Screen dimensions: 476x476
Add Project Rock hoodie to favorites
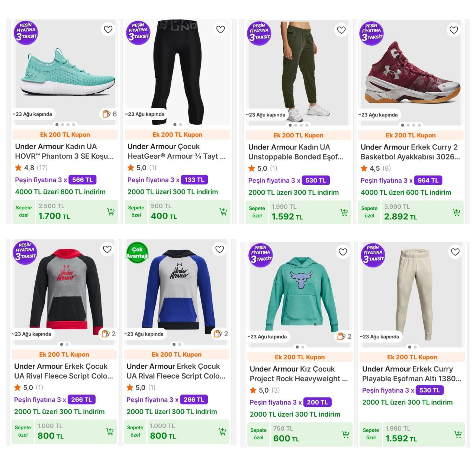point(343,252)
